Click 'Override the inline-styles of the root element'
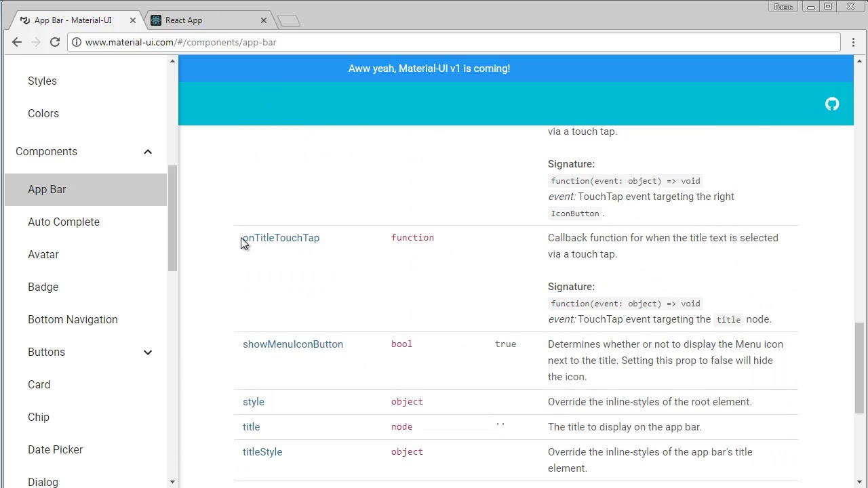Screen dimensions: 868x488 (x=649, y=402)
